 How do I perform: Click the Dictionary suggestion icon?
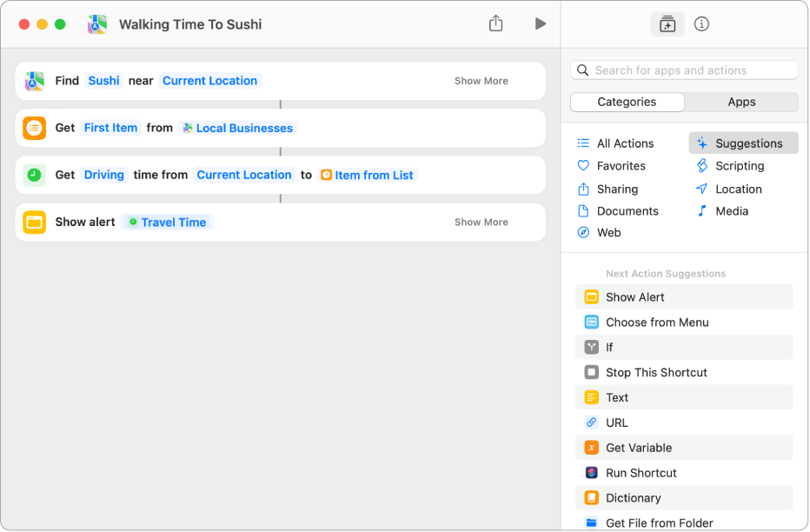(x=592, y=498)
